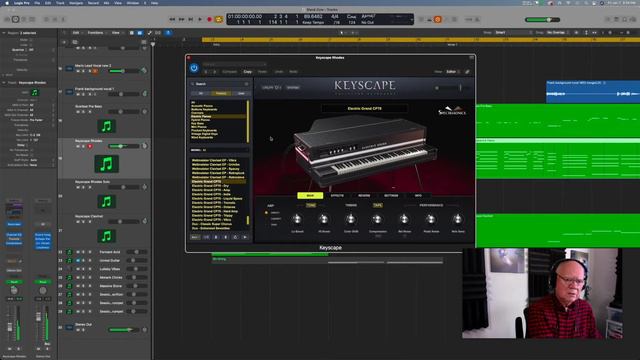Select next plugin setting arrow
This screenshot has width=640, height=360.
coord(215,71)
